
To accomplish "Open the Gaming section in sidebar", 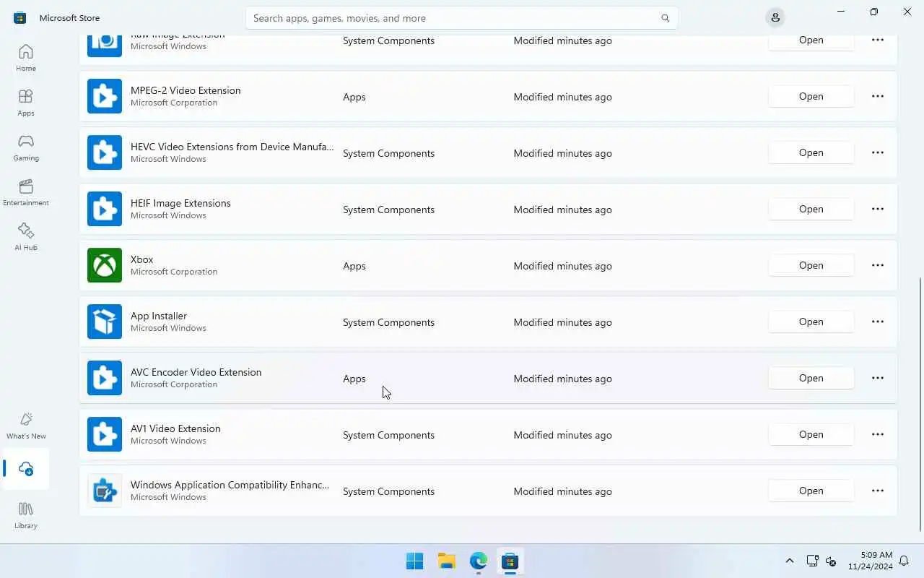I will [26, 147].
